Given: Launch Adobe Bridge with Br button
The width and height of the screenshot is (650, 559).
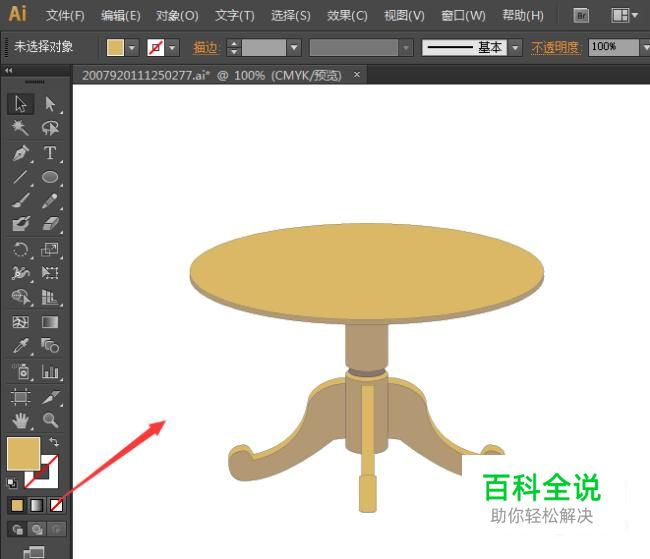Looking at the screenshot, I should (582, 16).
